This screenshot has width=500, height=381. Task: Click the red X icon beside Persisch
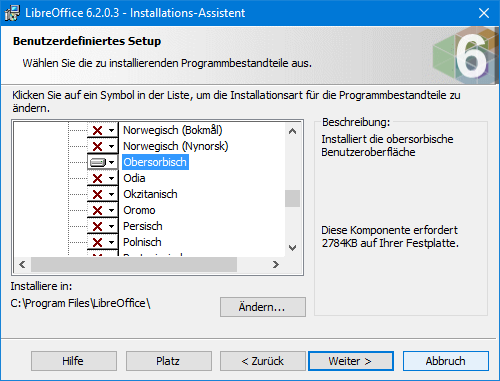click(97, 226)
